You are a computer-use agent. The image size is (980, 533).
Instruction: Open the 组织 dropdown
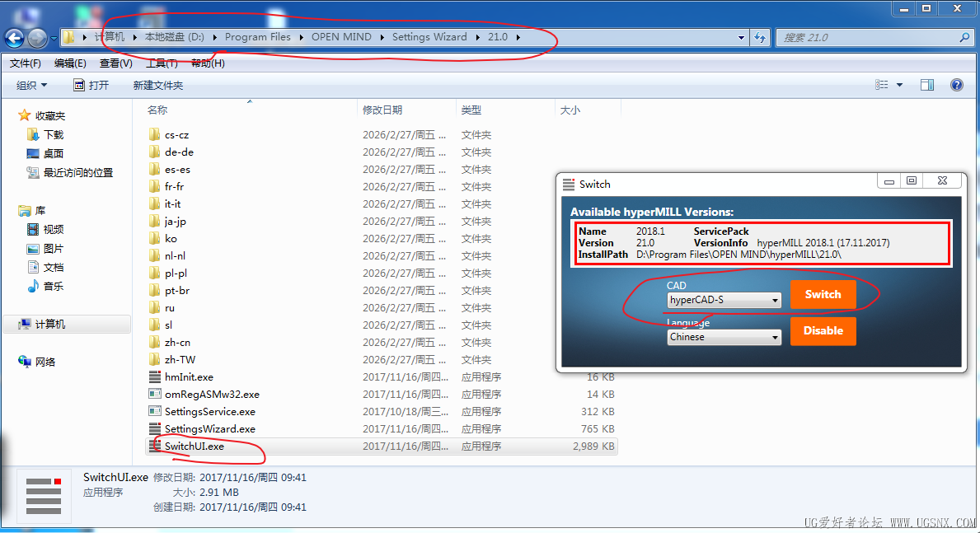pyautogui.click(x=31, y=85)
